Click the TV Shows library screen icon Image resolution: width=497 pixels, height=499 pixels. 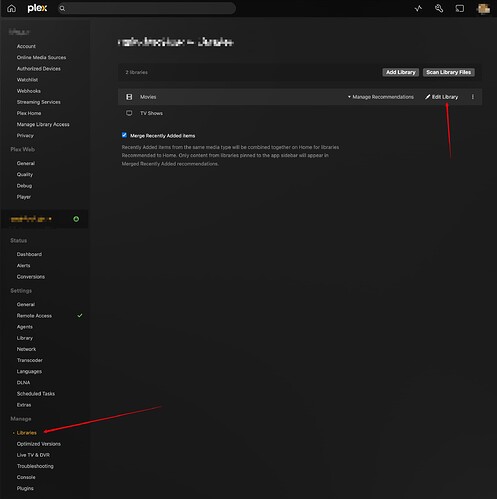point(129,113)
